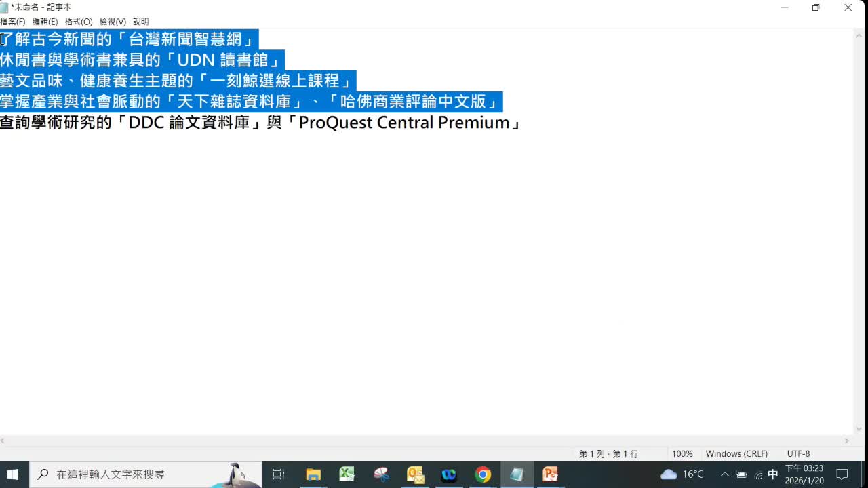Viewport: 868px width, 488px height.
Task: Open the network status flyout
Action: [759, 474]
